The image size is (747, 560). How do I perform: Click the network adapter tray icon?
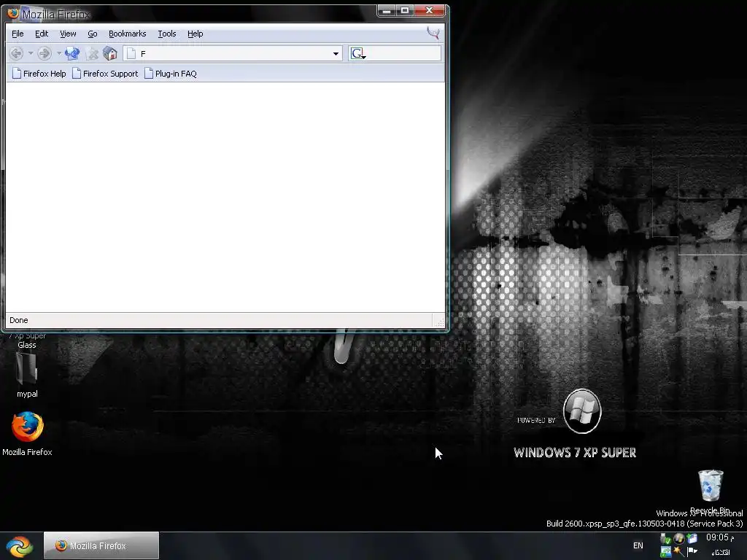coord(665,552)
